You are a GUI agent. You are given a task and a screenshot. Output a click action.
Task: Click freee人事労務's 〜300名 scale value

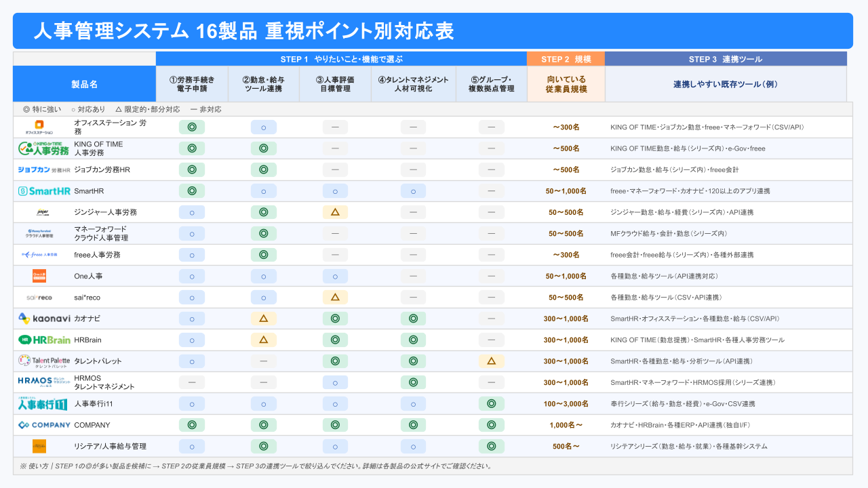pos(566,255)
